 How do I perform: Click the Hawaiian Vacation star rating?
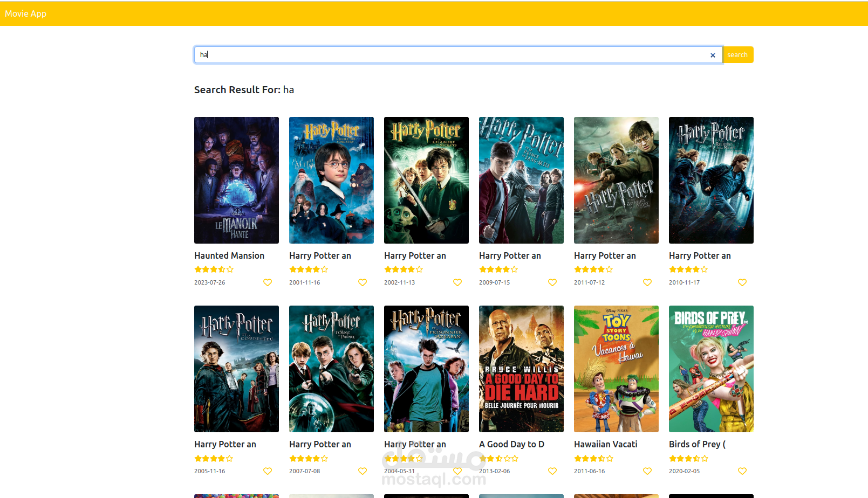(x=593, y=459)
